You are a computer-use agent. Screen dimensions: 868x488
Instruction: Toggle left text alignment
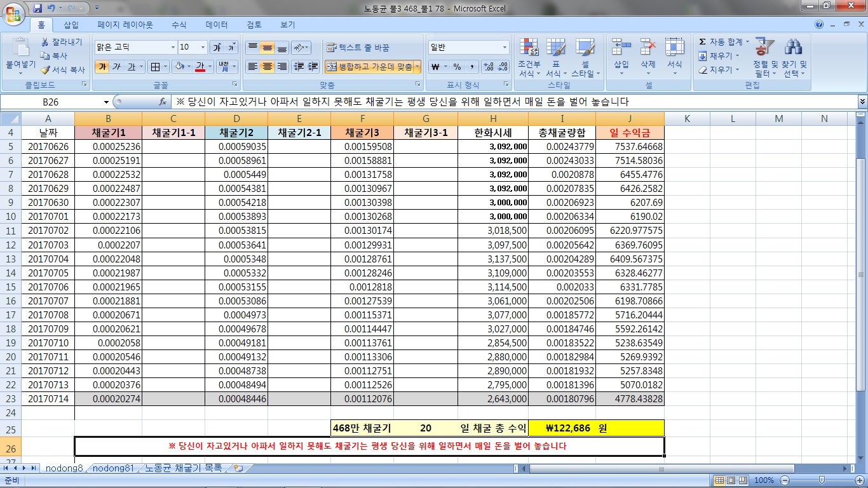tap(253, 67)
